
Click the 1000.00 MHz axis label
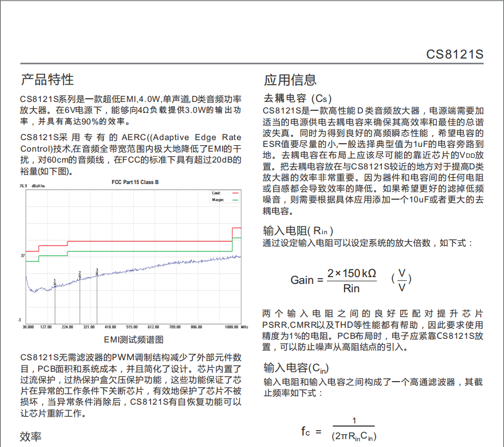pyautogui.click(x=236, y=327)
